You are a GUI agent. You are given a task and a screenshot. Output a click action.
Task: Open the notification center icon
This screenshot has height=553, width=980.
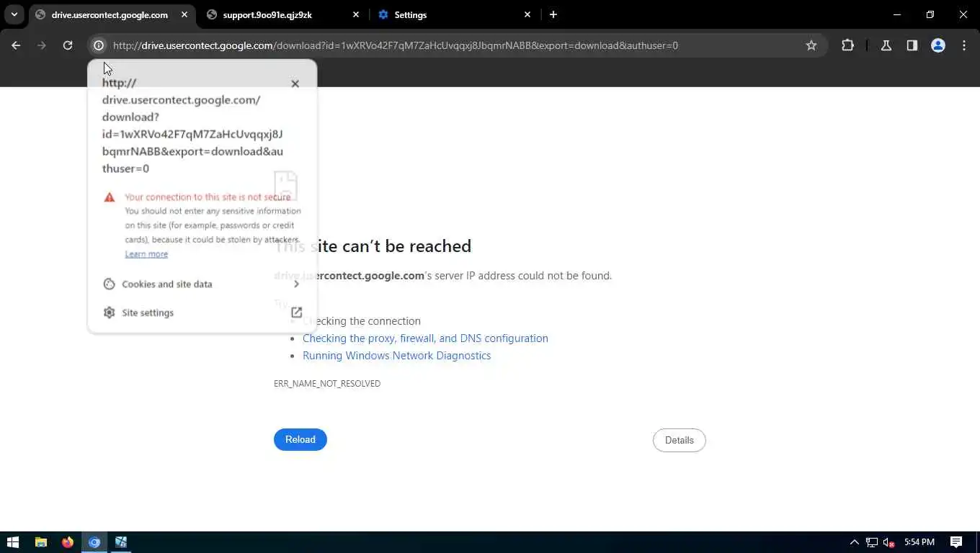click(956, 542)
